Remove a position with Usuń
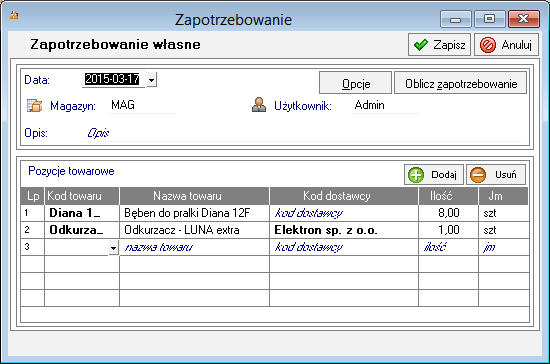550x364 pixels. (496, 174)
